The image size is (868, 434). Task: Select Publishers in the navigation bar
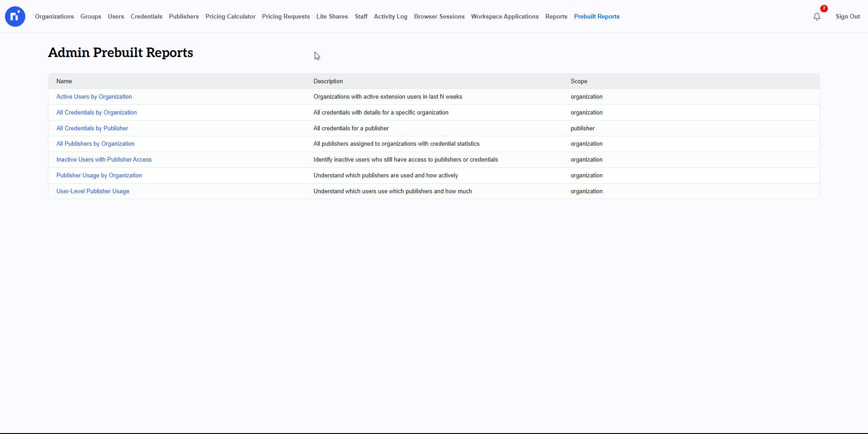coord(184,17)
